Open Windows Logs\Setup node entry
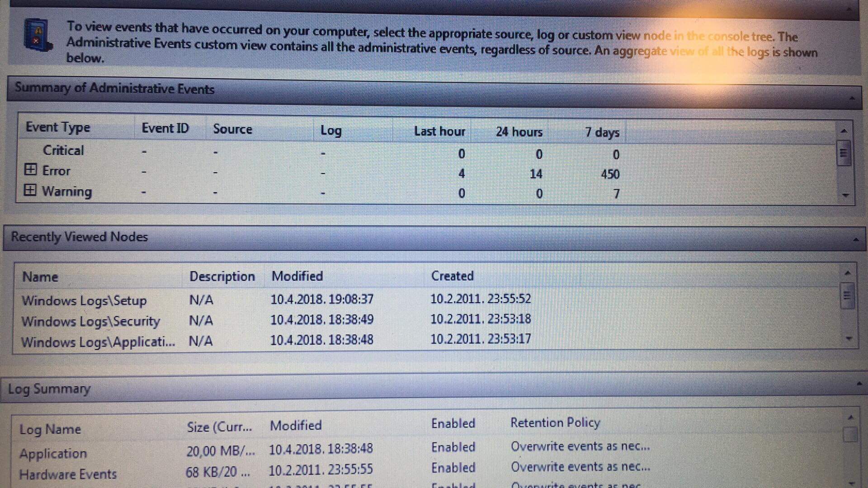The image size is (868, 488). (x=84, y=300)
